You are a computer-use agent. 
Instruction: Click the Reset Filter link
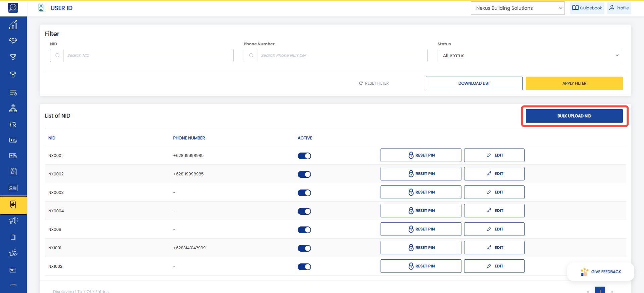[374, 83]
